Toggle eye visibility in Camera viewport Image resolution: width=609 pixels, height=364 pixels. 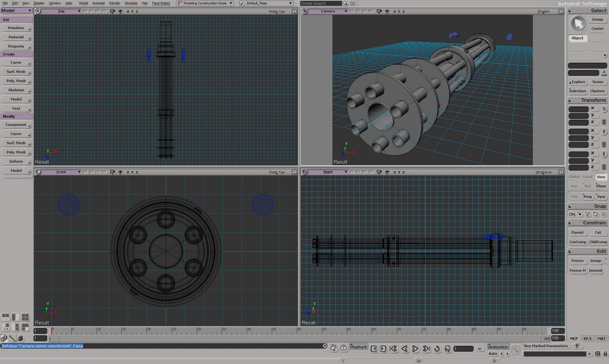click(387, 11)
